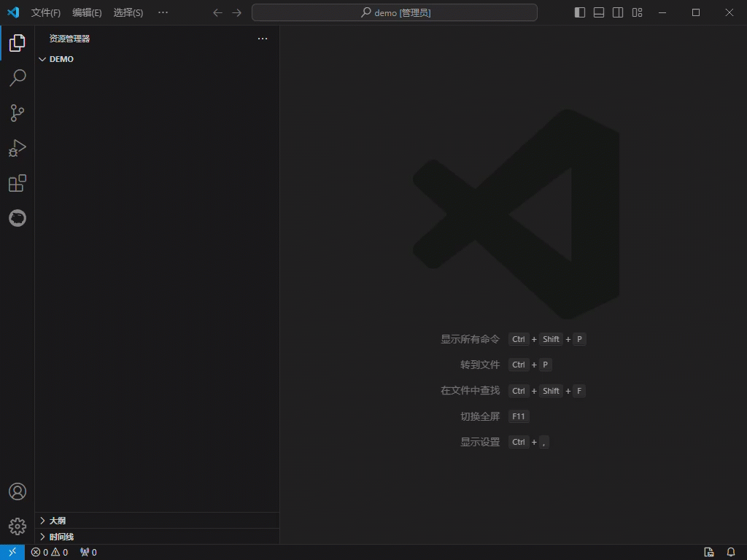Show warnings count in status bar
Viewport: 747px width, 560px height.
click(x=60, y=552)
